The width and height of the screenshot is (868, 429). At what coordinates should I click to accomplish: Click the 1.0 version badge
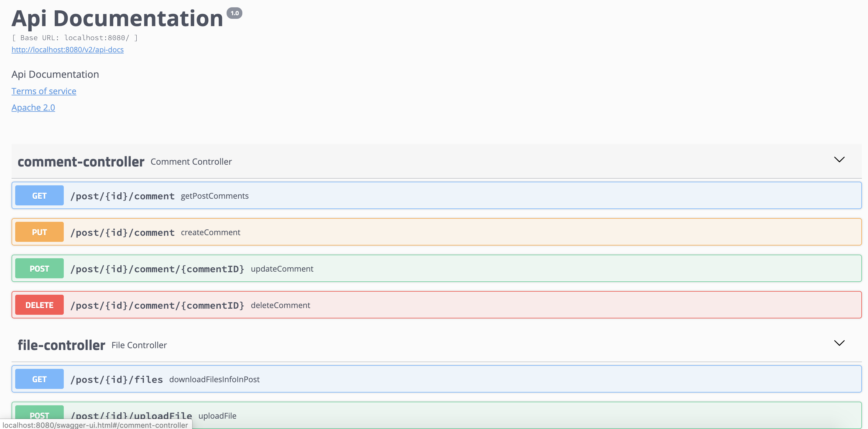(234, 13)
